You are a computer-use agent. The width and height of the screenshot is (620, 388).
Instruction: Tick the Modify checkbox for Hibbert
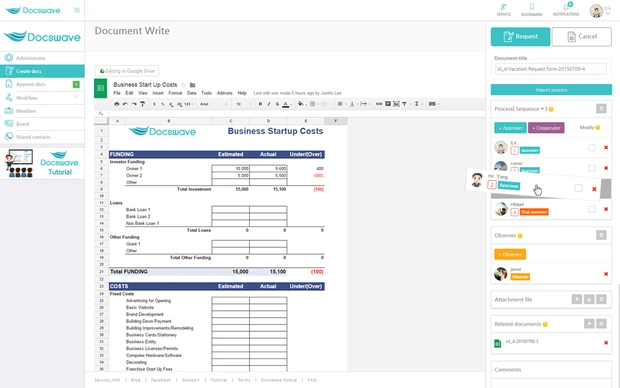(x=592, y=209)
